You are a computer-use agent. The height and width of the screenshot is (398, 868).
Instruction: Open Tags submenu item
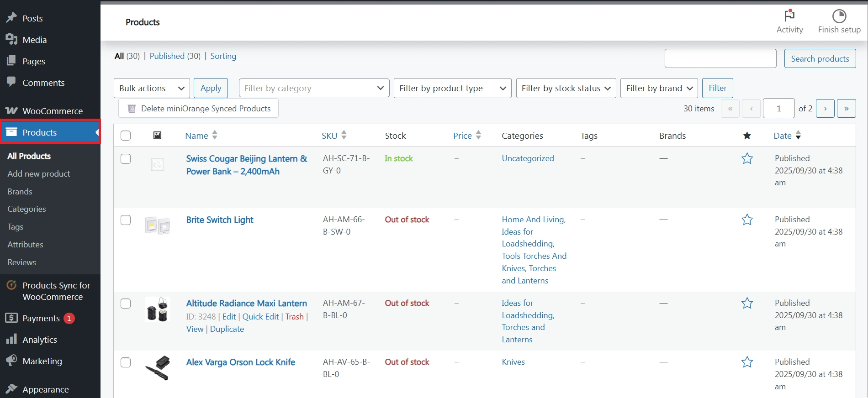[x=16, y=227]
